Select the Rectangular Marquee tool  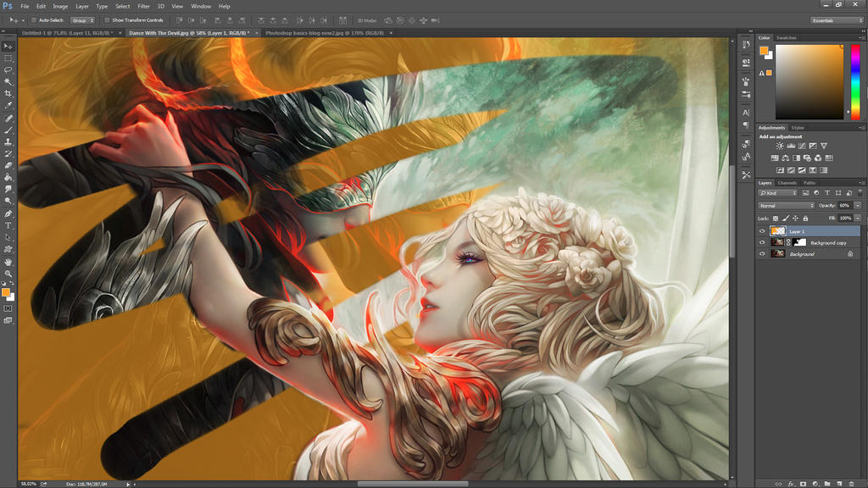click(x=8, y=58)
